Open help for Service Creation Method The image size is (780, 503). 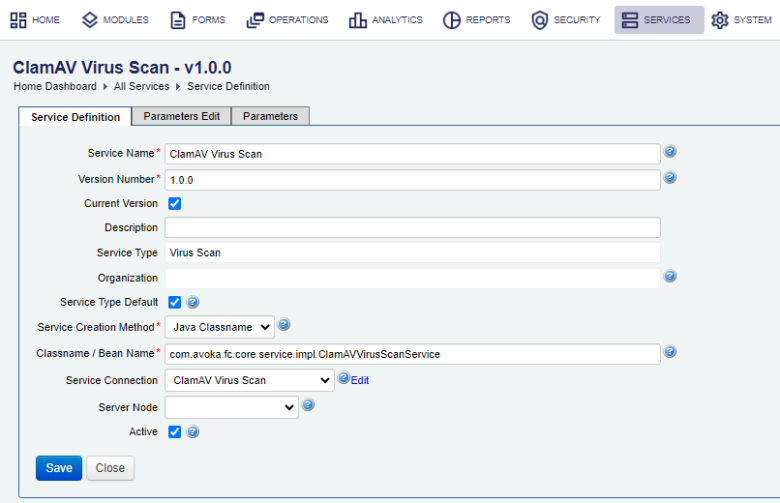(x=284, y=325)
